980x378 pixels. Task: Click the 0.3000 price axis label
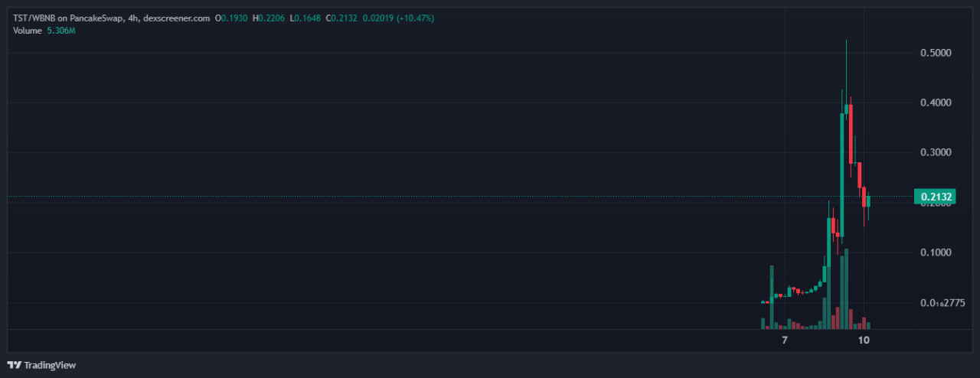click(x=936, y=152)
